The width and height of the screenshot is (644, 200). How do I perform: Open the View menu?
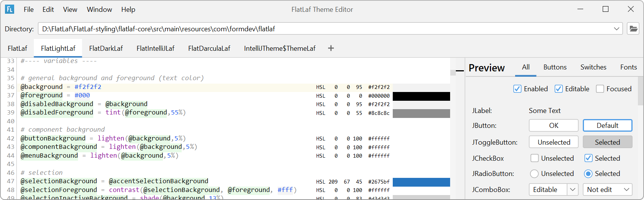point(70,10)
